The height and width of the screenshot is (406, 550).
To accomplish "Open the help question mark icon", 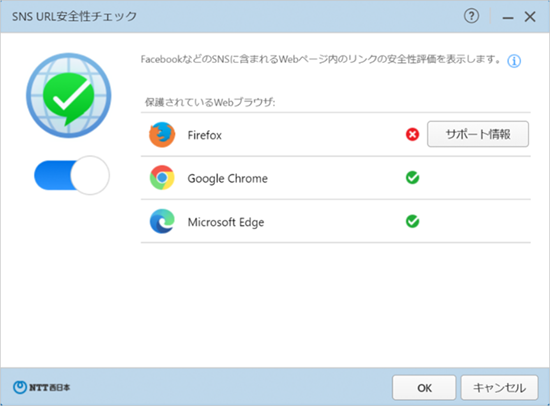I will [x=471, y=16].
